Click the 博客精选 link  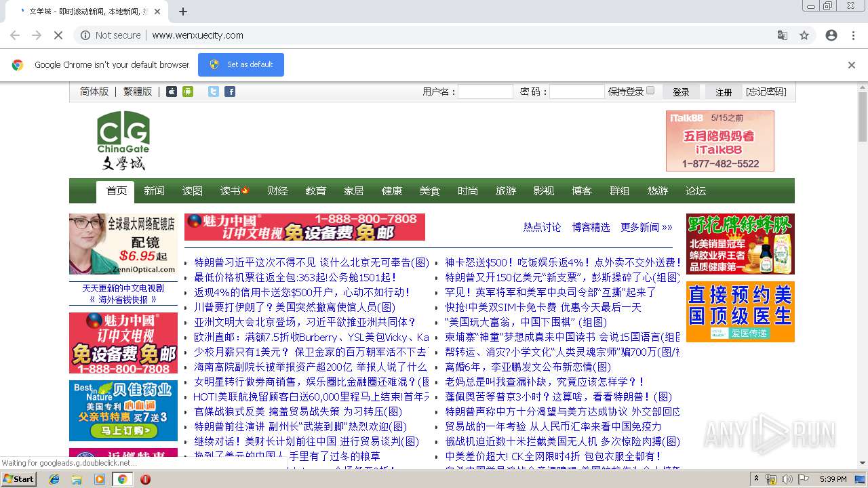coord(591,227)
